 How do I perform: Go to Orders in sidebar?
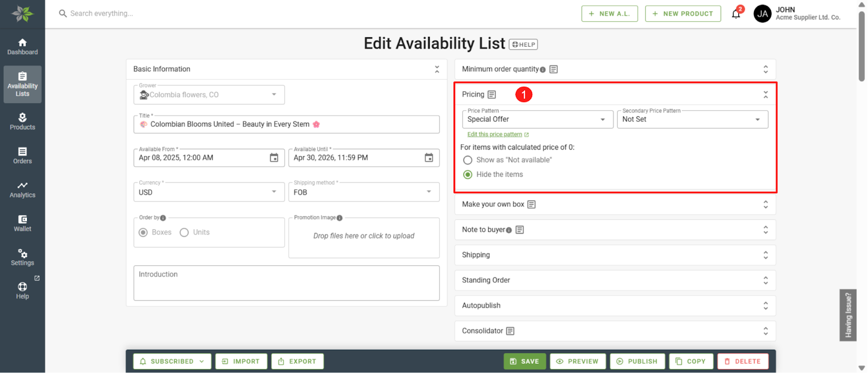[x=22, y=155]
